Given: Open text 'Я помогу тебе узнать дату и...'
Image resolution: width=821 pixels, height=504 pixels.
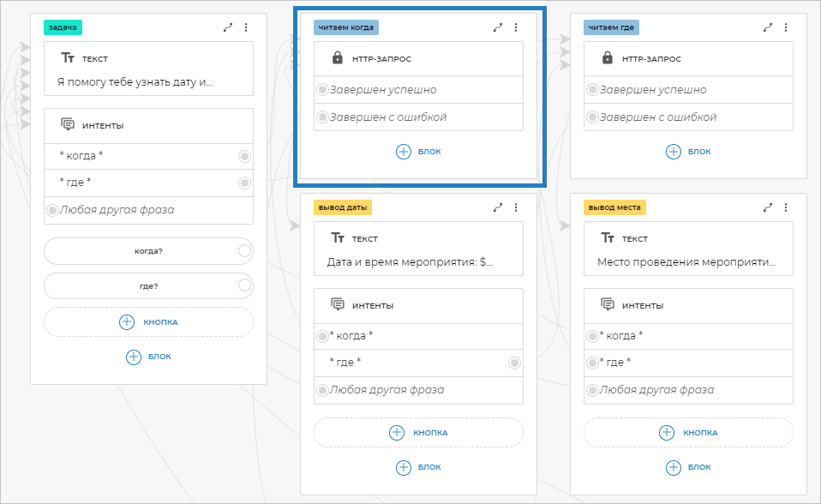Looking at the screenshot, I should pyautogui.click(x=135, y=83).
